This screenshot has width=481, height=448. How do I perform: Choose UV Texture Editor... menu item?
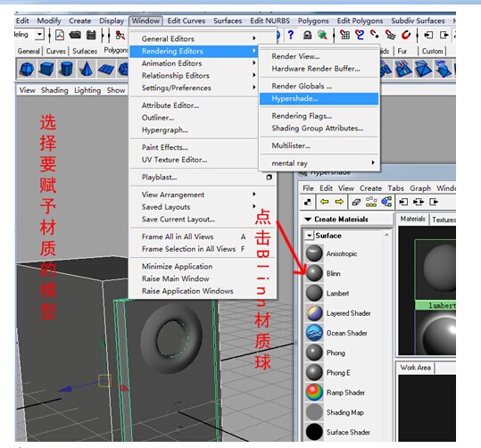194,160
